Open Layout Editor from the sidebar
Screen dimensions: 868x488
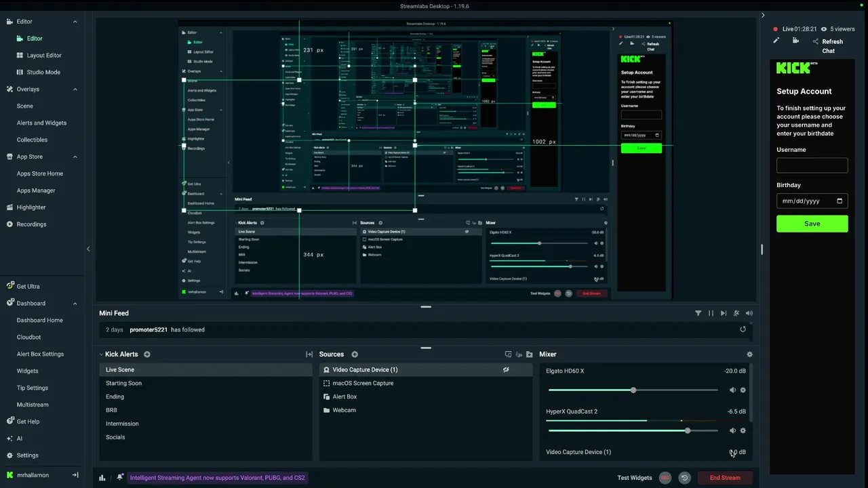44,56
